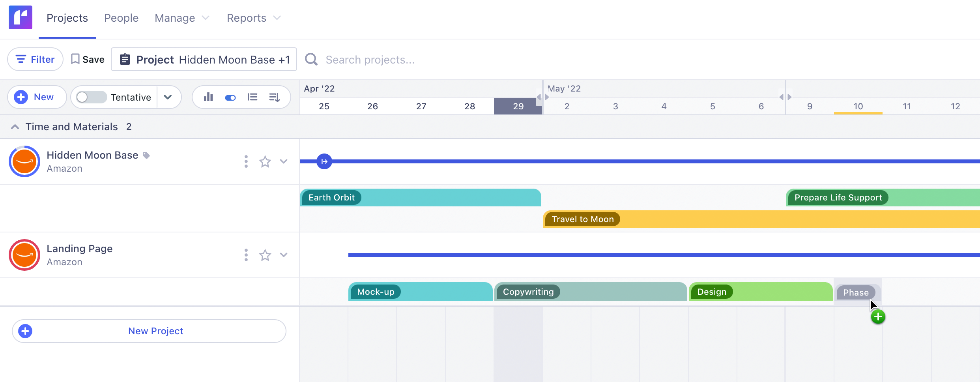The height and width of the screenshot is (382, 980).
Task: Click the sorted list icon in the view toolbar
Action: coord(274,97)
